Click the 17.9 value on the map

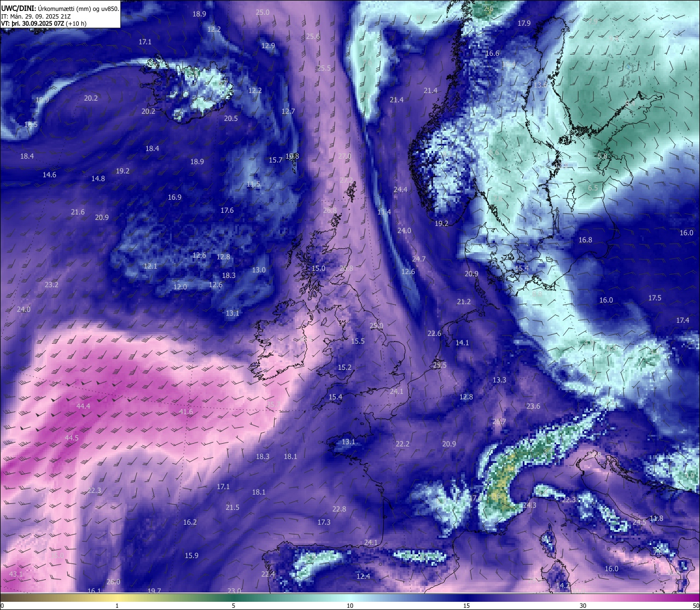coord(524,23)
